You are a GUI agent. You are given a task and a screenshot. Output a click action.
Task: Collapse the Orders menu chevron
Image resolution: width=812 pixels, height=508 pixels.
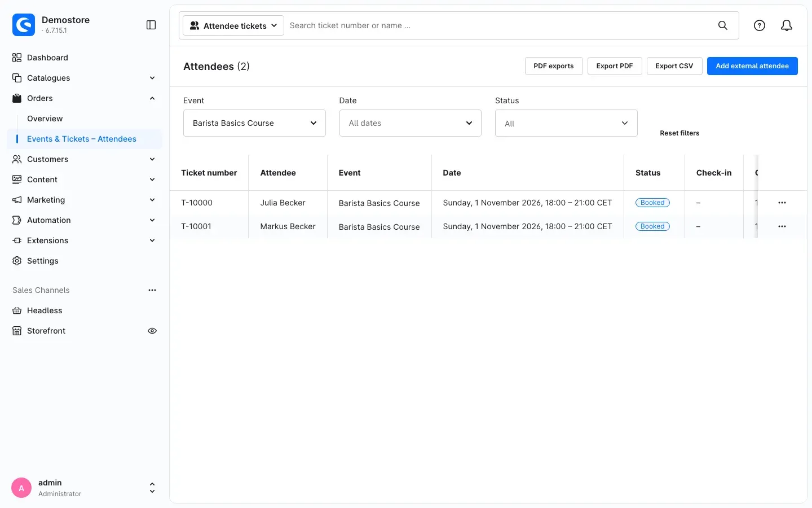coord(152,98)
